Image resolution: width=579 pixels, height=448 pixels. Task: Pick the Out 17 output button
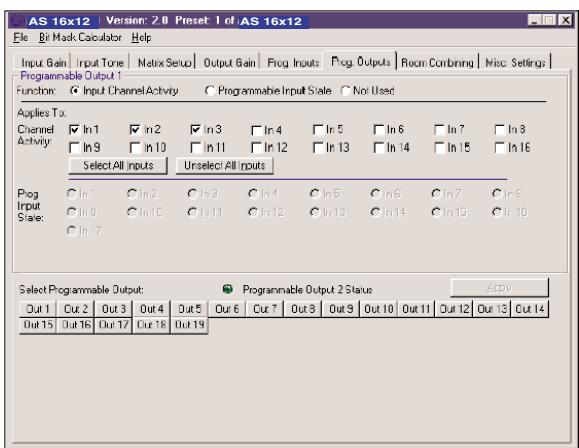point(114,325)
